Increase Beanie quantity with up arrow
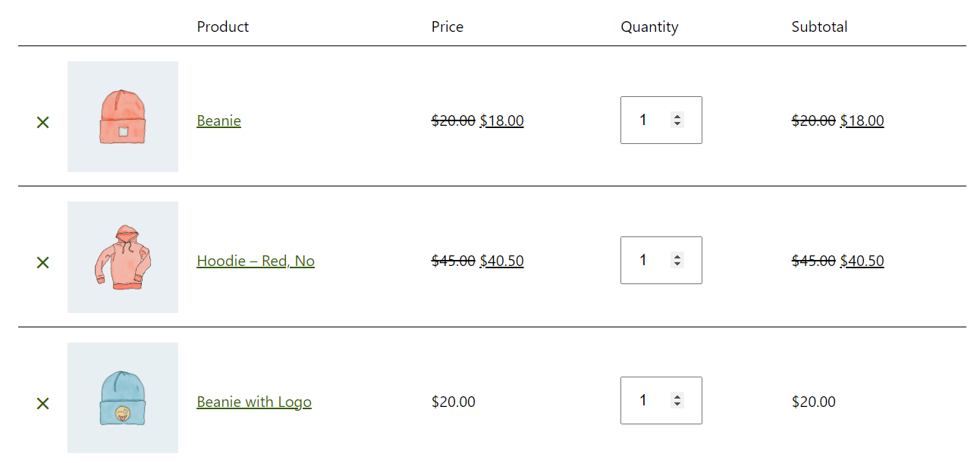Viewport: 980px width, 463px height. (677, 116)
